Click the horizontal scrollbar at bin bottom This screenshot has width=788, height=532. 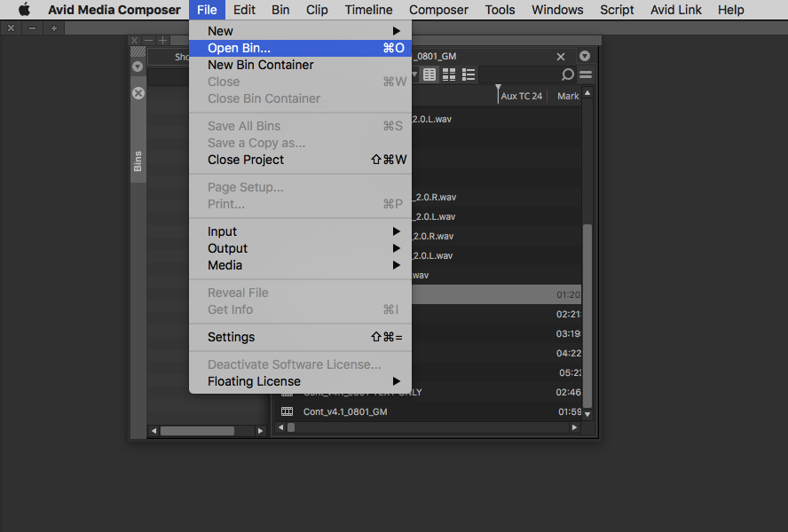[x=426, y=426]
